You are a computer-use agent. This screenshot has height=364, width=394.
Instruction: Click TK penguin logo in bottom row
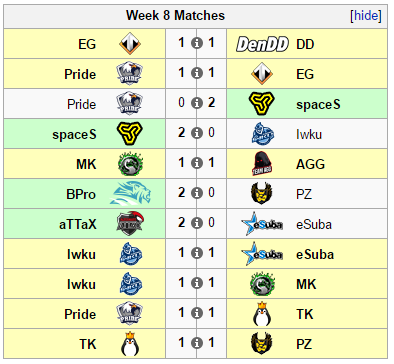coord(130,344)
